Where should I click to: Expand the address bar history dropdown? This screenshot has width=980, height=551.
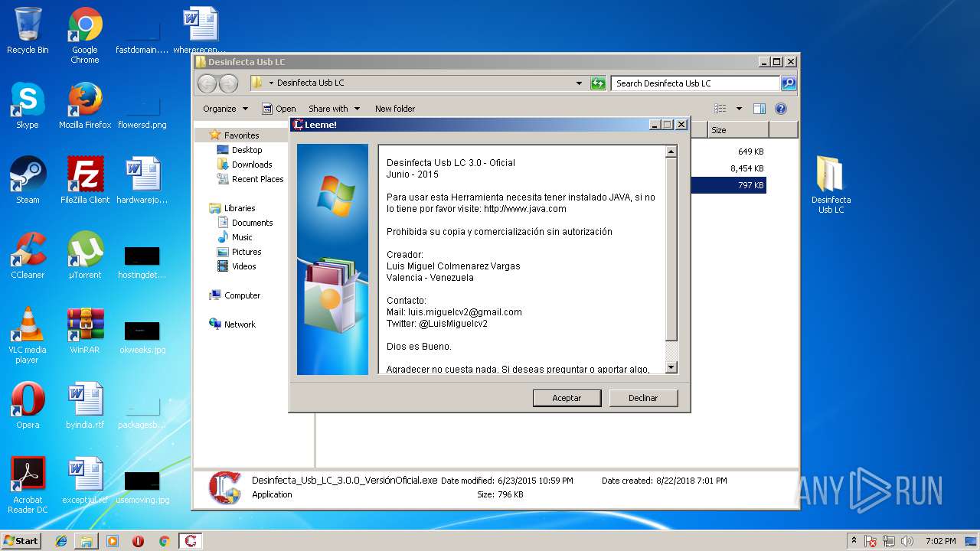point(579,83)
